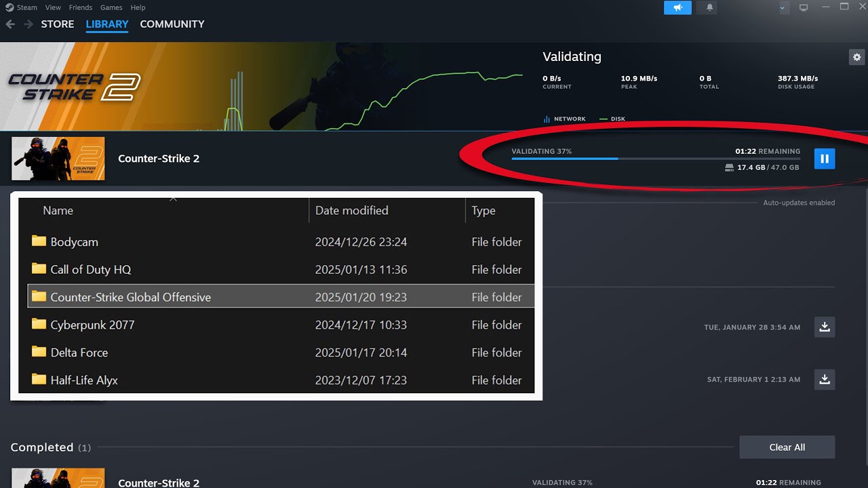Maximize the Steam window

tap(844, 7)
